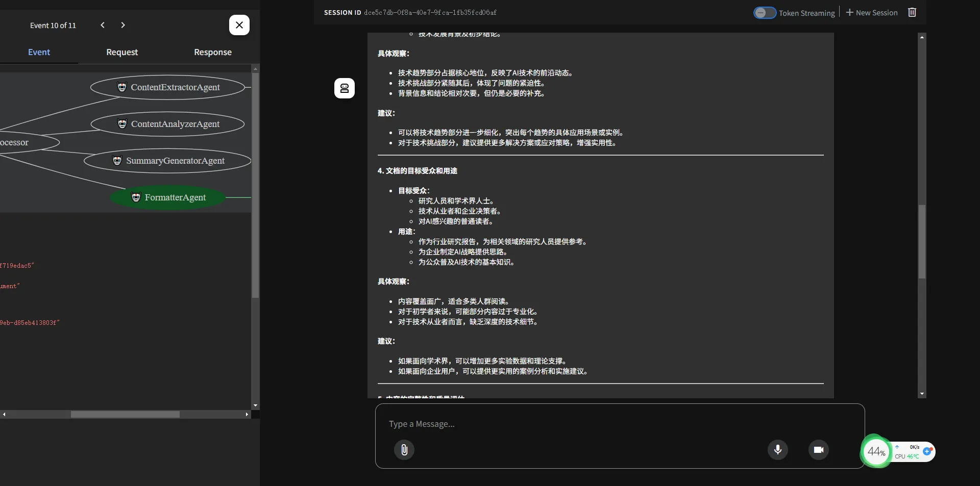
Task: Click the Type a Message input field
Action: pyautogui.click(x=620, y=424)
